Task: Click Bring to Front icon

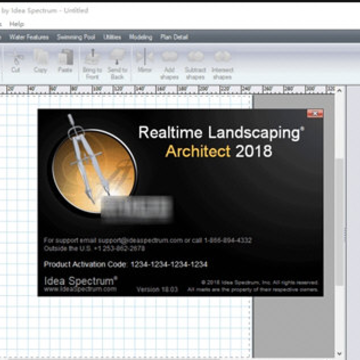Action: point(92,64)
